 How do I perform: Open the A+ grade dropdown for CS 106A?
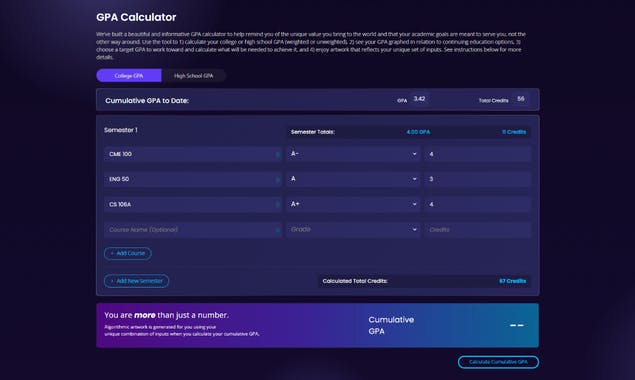click(x=354, y=204)
